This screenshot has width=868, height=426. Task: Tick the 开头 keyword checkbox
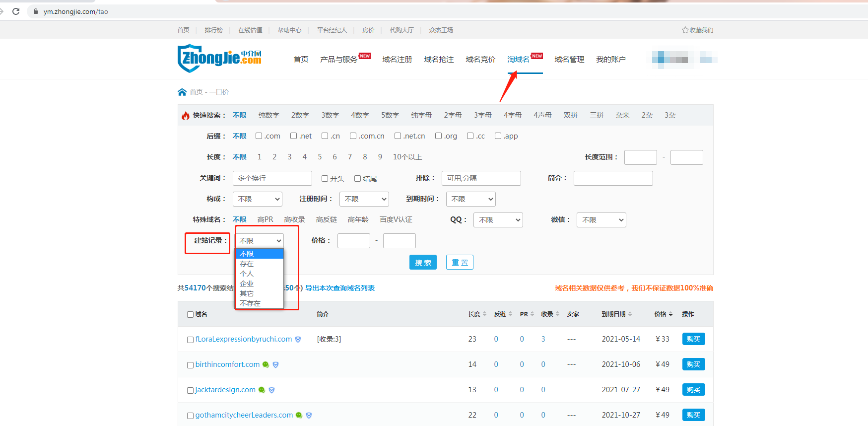tap(325, 179)
